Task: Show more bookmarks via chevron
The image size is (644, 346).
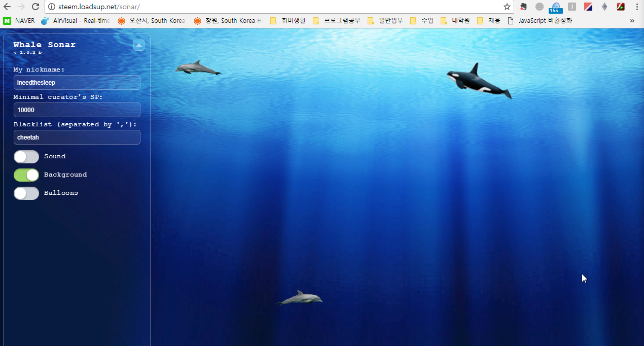Action: (632, 21)
